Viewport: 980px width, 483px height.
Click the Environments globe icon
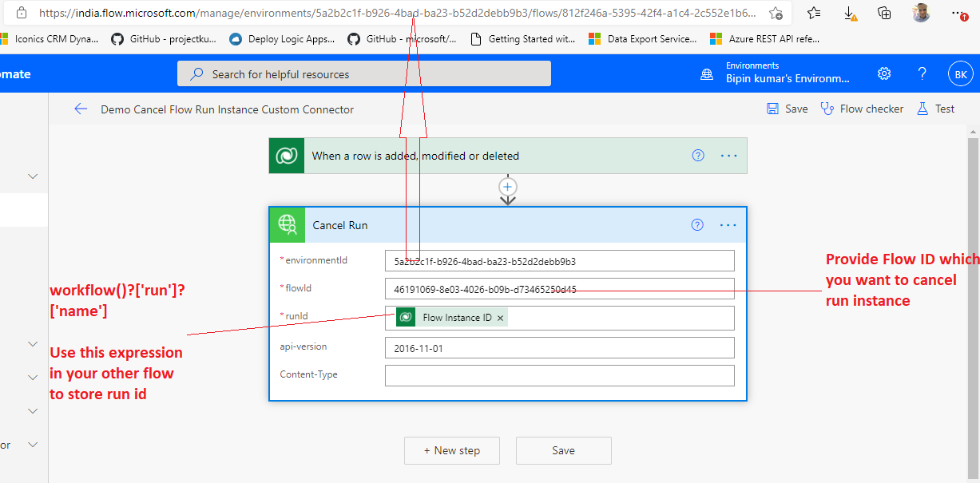707,74
